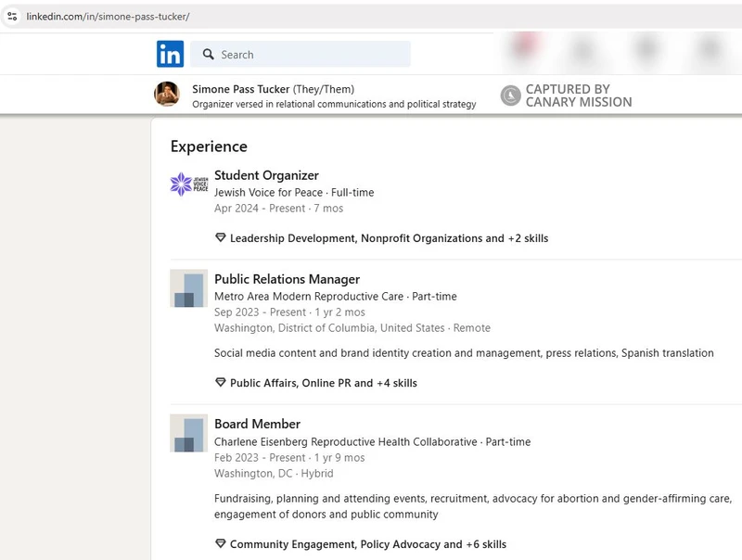
Task: Open the Public Relations Manager title
Action: pos(288,279)
